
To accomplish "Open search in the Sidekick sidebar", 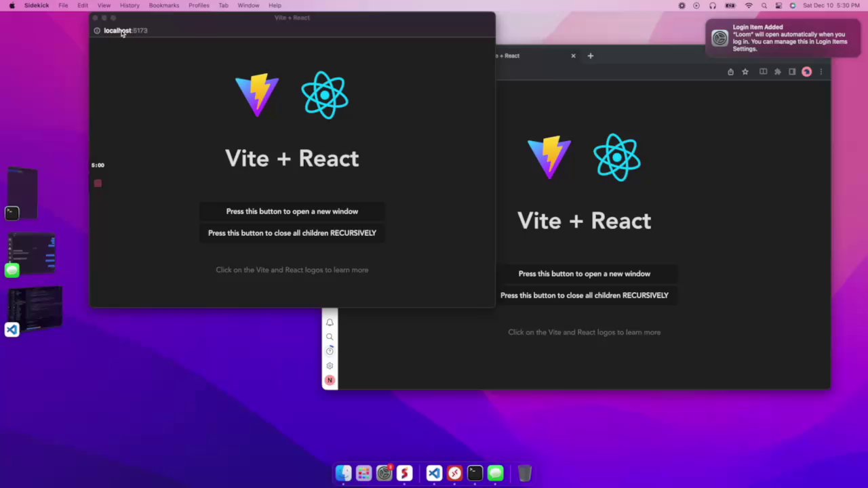I will tap(330, 337).
